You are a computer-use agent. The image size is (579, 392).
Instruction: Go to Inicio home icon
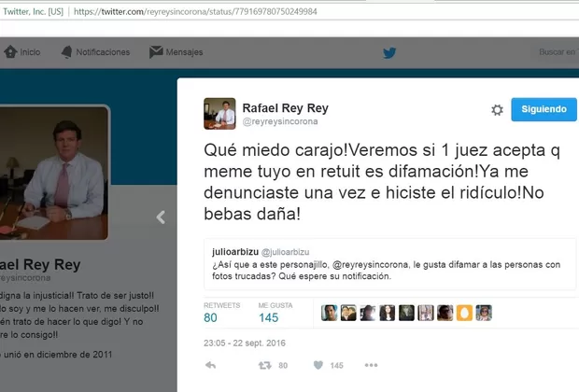click(10, 52)
